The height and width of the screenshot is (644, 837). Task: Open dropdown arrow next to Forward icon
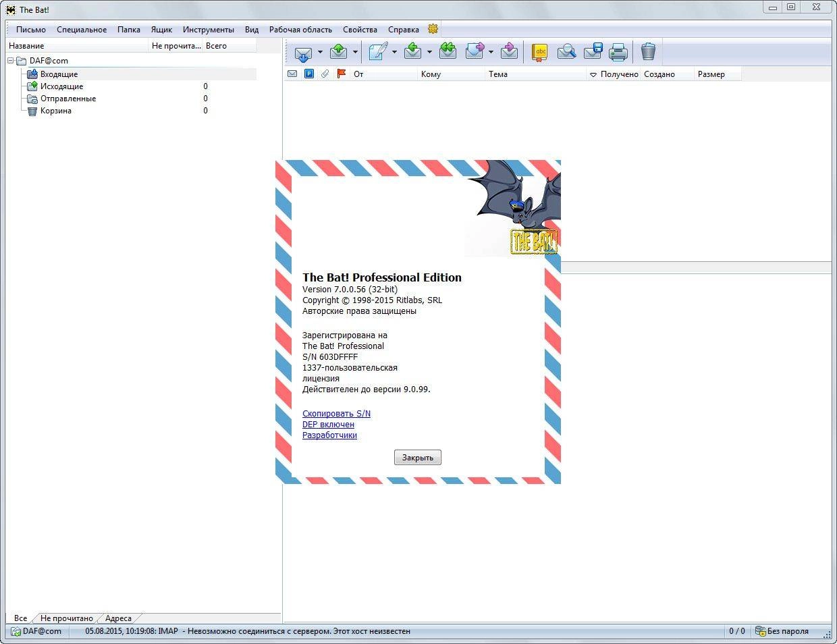pyautogui.click(x=491, y=52)
